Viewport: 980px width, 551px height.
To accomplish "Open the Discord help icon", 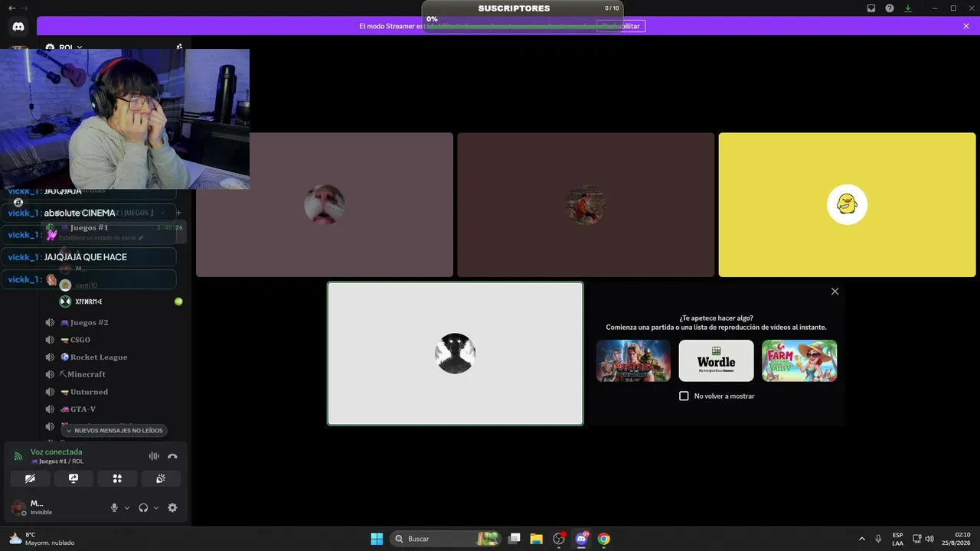I will (890, 8).
